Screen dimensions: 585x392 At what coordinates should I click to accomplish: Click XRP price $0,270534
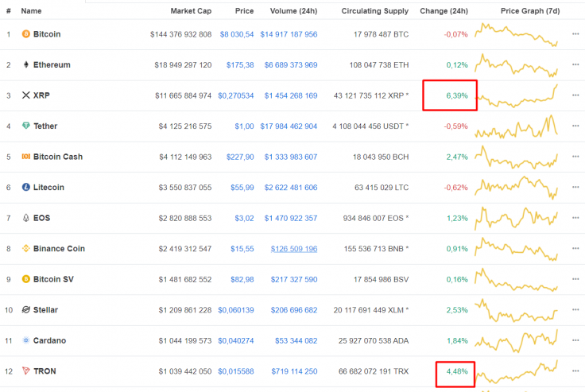pyautogui.click(x=236, y=95)
